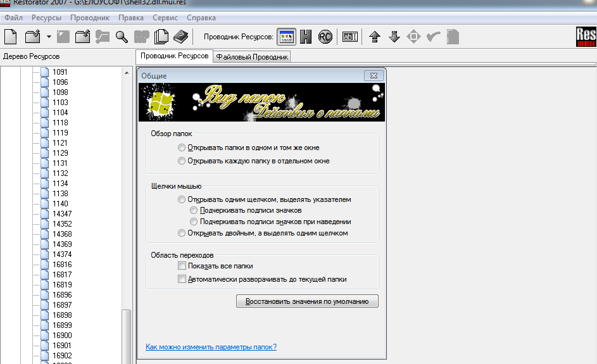597x364 pixels.
Task: Switch to Файловый Проводник tab
Action: [x=252, y=57]
